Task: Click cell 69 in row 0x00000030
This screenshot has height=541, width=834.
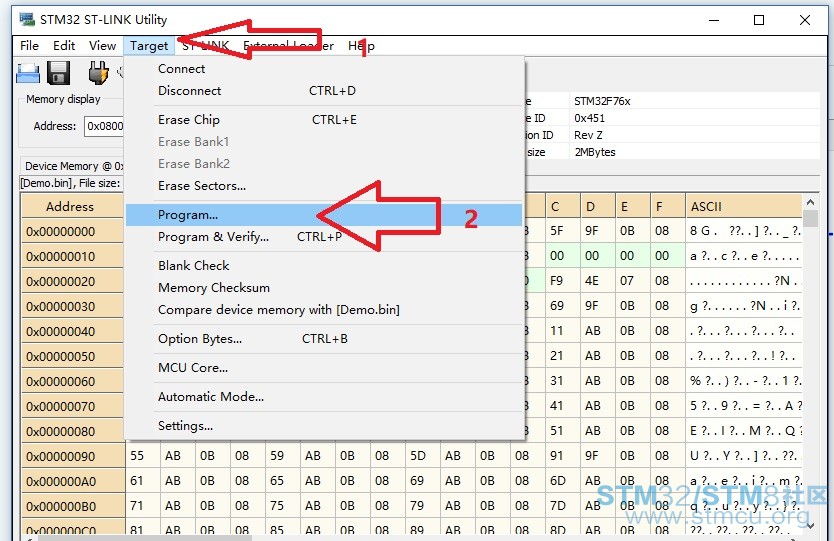Action: (563, 306)
